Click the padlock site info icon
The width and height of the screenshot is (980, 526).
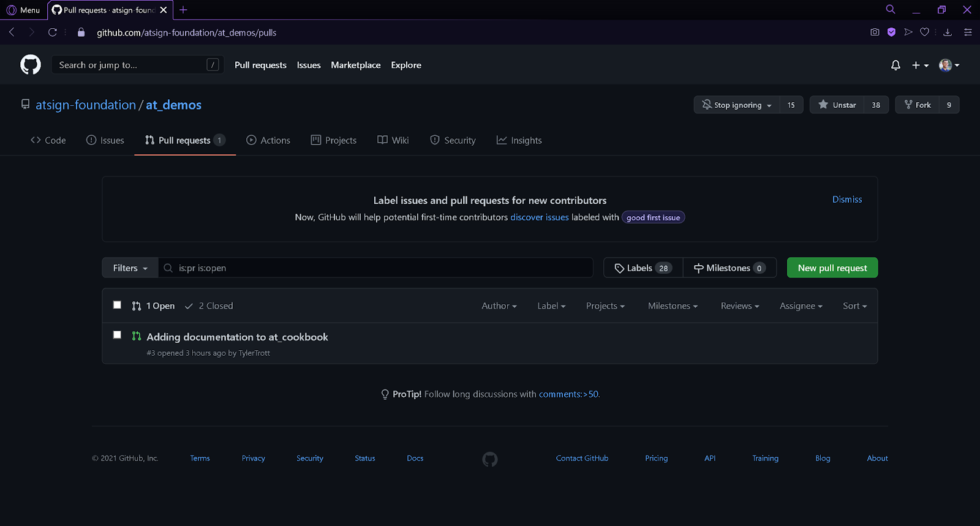click(81, 32)
